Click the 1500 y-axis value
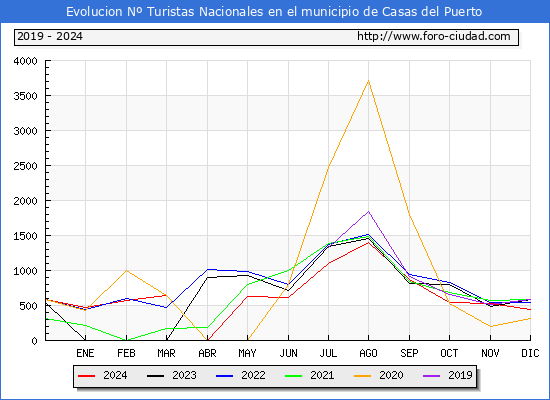Image resolution: width=550 pixels, height=400 pixels. pos(25,236)
